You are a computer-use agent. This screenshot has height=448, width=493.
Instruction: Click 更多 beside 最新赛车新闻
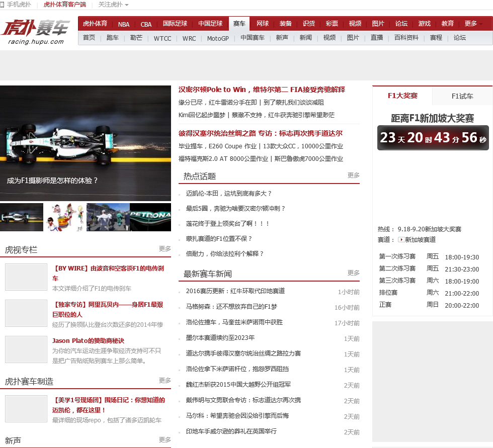(x=353, y=273)
